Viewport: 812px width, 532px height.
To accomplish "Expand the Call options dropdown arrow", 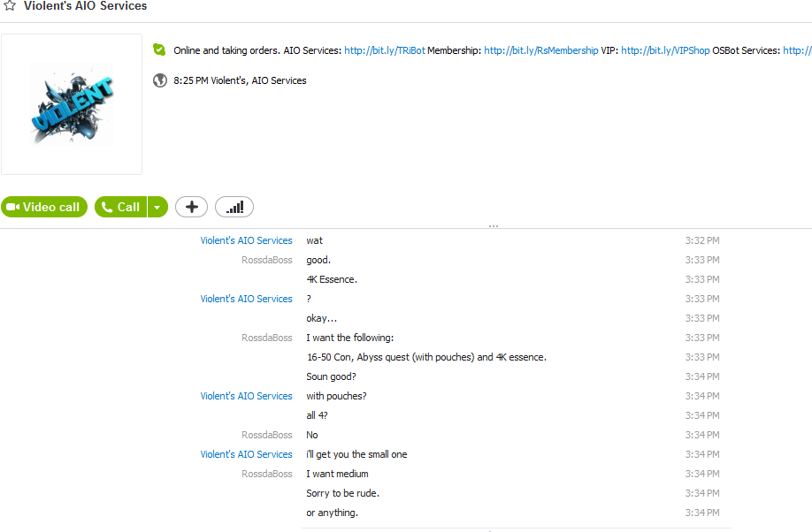I will click(158, 207).
